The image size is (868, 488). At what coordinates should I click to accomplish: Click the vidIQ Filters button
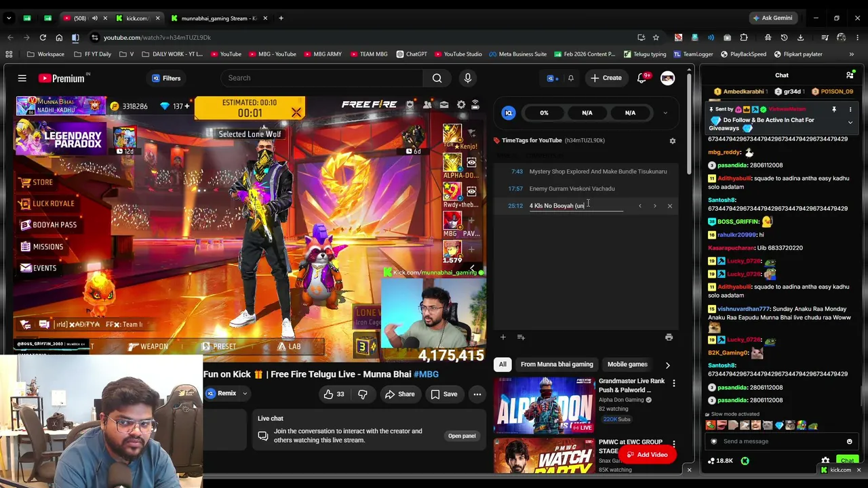(x=166, y=78)
